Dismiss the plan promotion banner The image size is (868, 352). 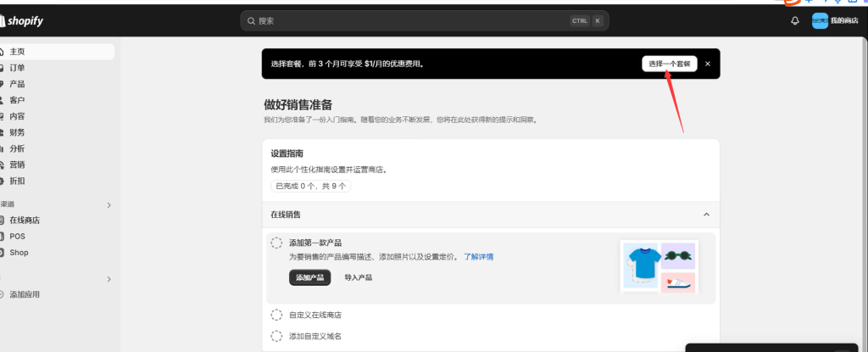point(708,64)
